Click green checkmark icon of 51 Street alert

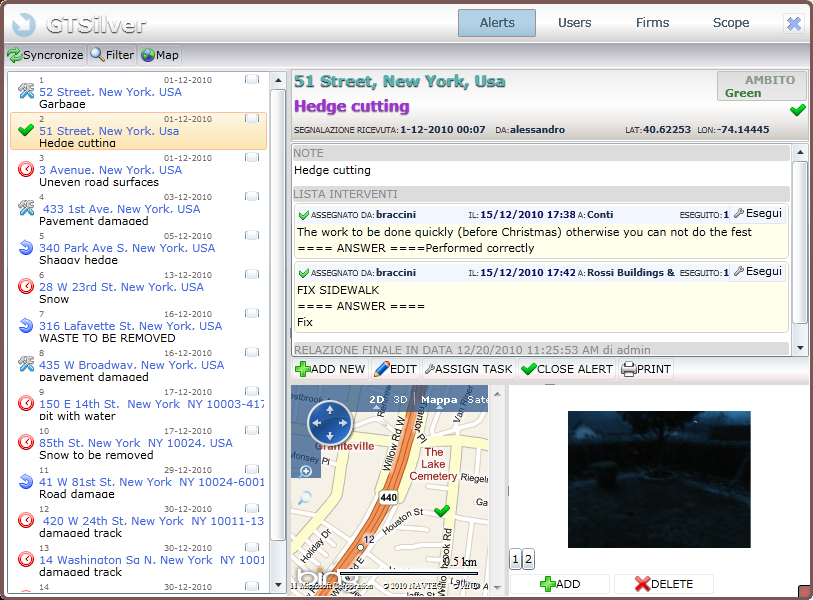click(x=26, y=130)
